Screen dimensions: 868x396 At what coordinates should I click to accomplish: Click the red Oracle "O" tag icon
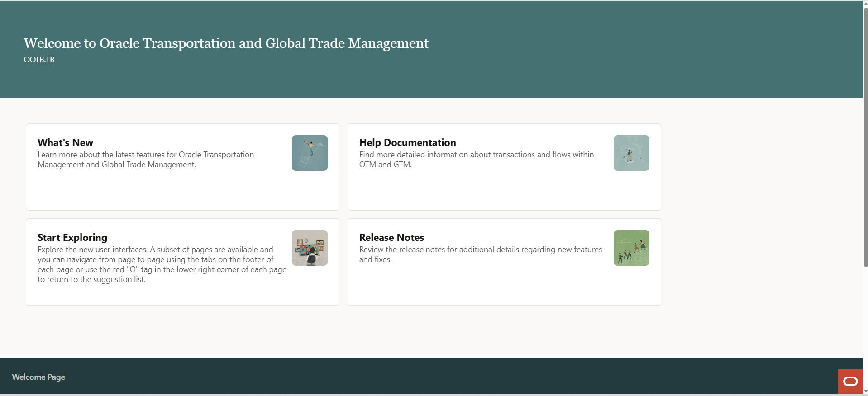pos(850,381)
